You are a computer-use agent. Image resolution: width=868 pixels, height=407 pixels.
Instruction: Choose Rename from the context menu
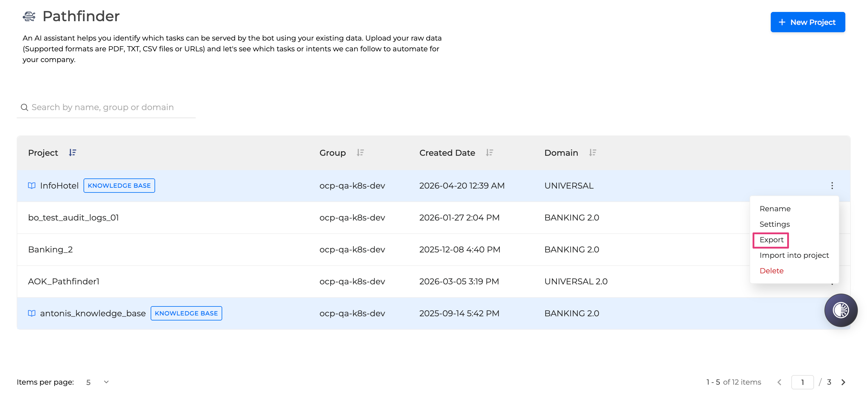[x=775, y=209]
